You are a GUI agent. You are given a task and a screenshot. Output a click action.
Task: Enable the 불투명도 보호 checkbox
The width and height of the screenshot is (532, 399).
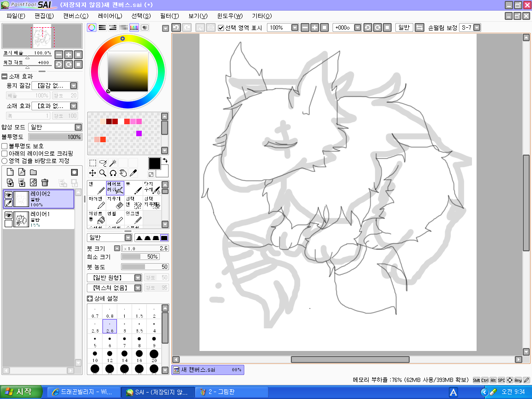[x=5, y=146]
